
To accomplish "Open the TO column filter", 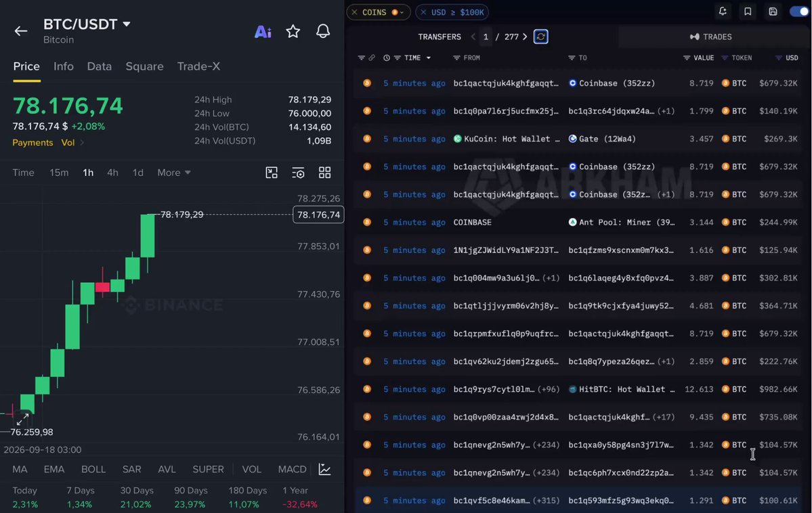I will (x=572, y=58).
